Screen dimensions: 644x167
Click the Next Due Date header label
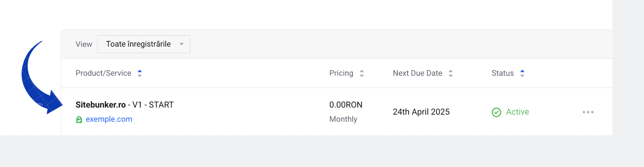417,73
